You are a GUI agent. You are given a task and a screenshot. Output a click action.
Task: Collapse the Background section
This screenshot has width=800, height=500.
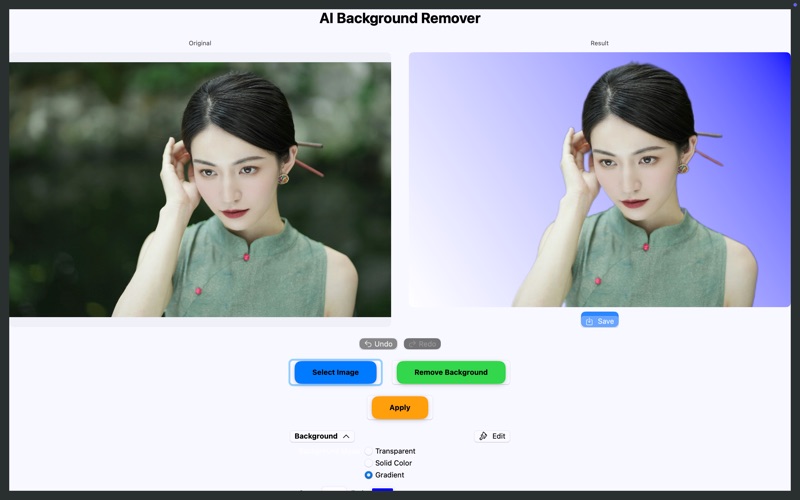[x=316, y=436]
